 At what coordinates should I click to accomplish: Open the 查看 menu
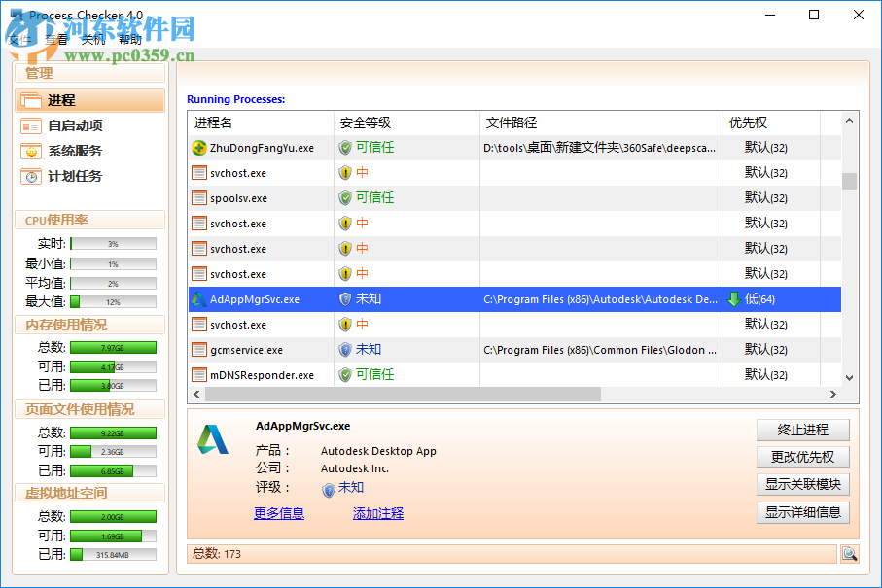click(56, 39)
